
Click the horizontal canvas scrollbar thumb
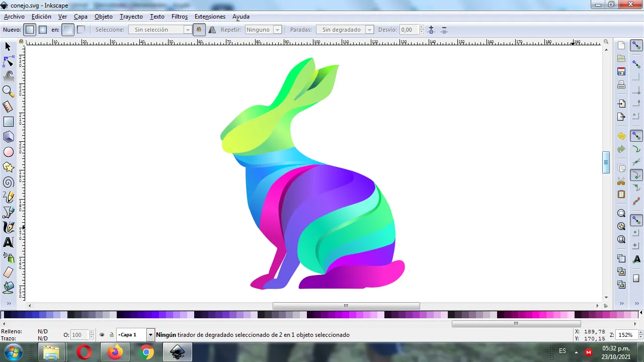346,306
